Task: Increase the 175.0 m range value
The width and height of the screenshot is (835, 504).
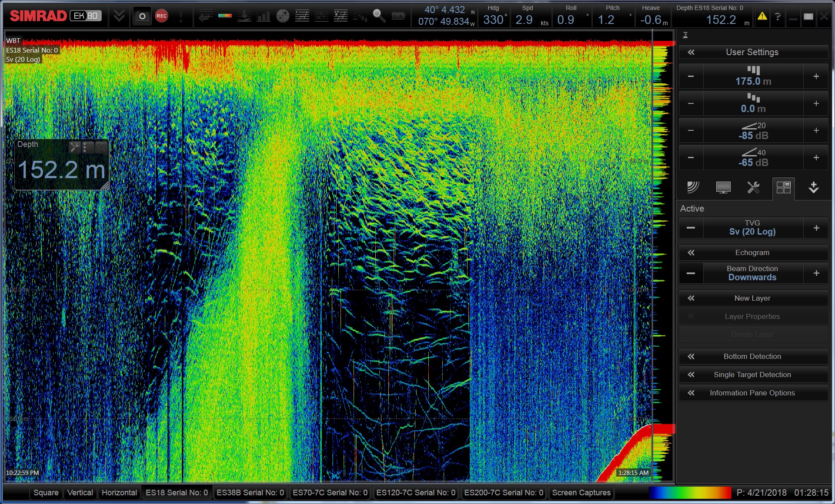Action: coord(816,76)
